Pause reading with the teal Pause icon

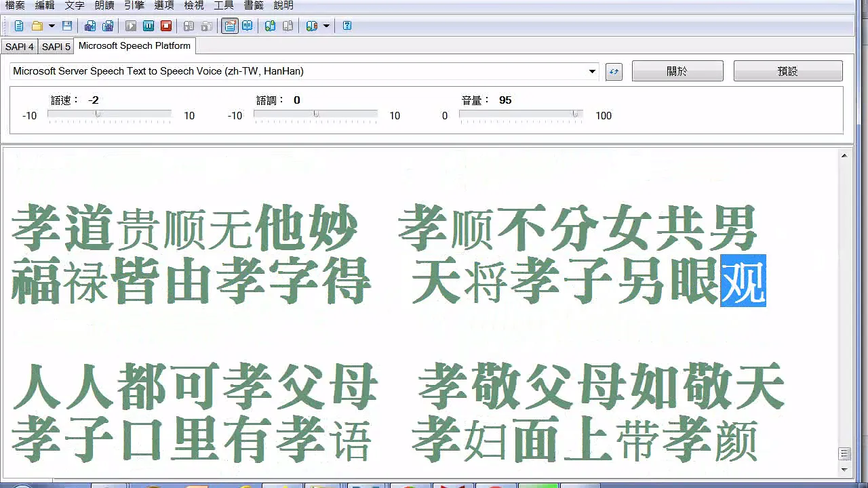149,26
